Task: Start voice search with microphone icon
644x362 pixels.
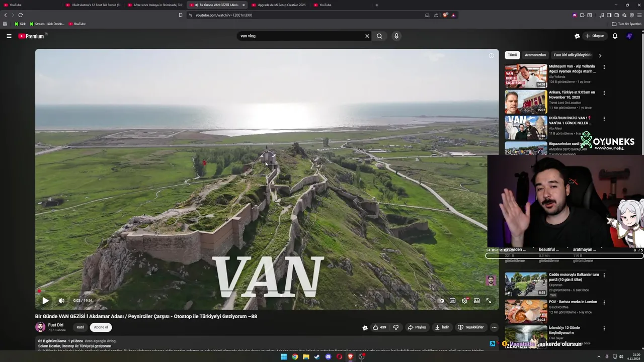Action: [x=396, y=36]
